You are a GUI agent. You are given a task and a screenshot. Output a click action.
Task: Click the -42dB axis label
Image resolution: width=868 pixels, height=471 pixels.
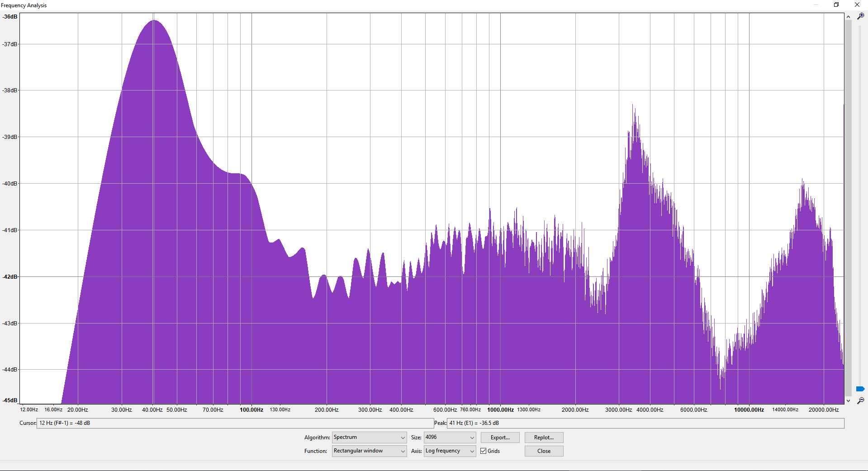10,276
